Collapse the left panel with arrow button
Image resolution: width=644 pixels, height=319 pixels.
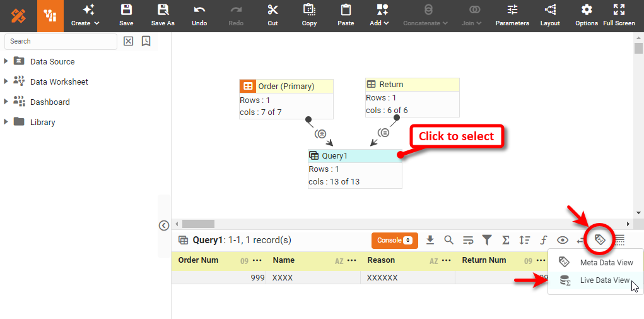click(x=164, y=225)
